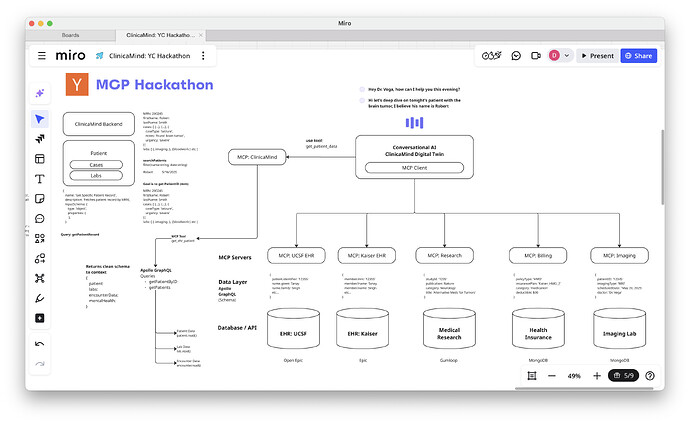Open the 5/9 frames counter
Image resolution: width=690 pixels, height=423 pixels.
624,375
